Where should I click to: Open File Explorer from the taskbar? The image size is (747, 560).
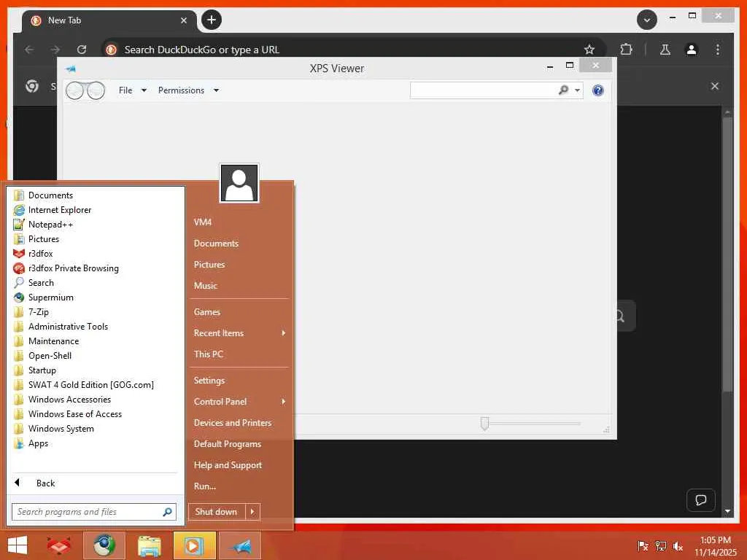click(149, 545)
